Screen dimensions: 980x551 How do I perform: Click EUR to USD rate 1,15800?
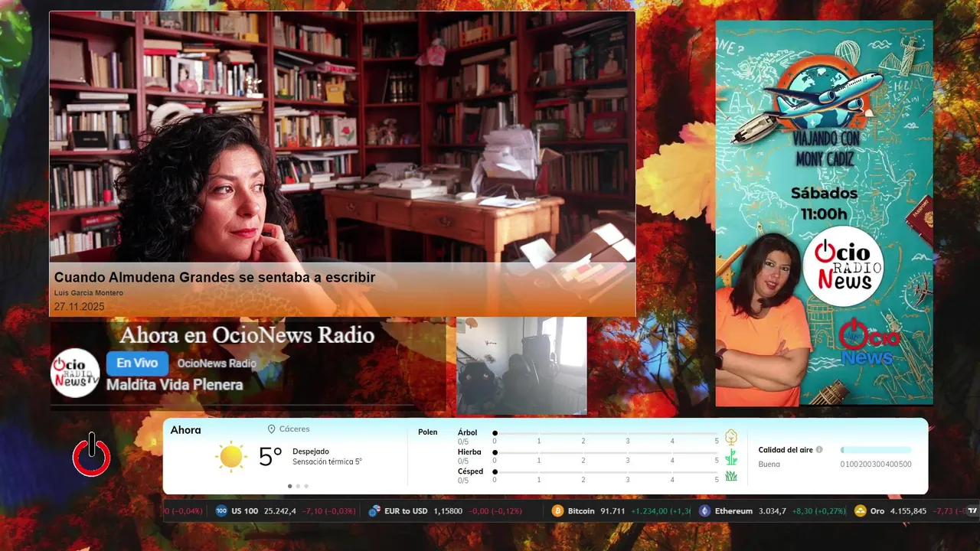(448, 511)
